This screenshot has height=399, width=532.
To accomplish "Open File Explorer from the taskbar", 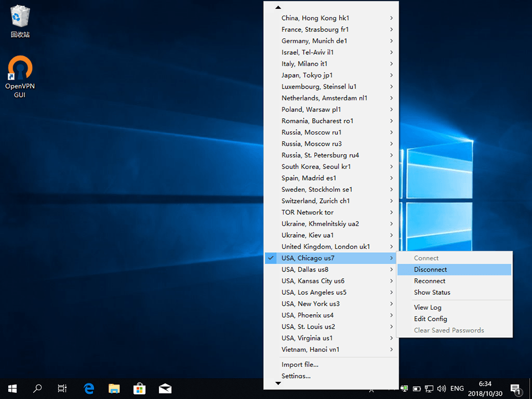I will [114, 388].
